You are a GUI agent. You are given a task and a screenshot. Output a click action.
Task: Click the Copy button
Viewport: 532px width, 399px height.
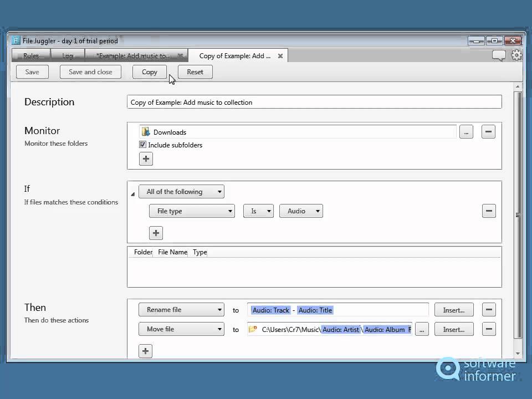[x=149, y=72]
